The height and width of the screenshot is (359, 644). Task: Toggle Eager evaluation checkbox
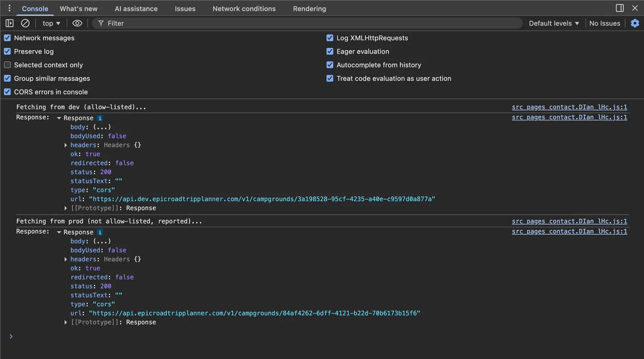[330, 52]
